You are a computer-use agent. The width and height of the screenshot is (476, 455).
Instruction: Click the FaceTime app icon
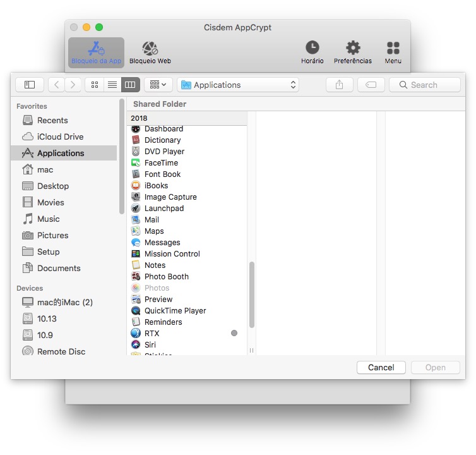[136, 163]
